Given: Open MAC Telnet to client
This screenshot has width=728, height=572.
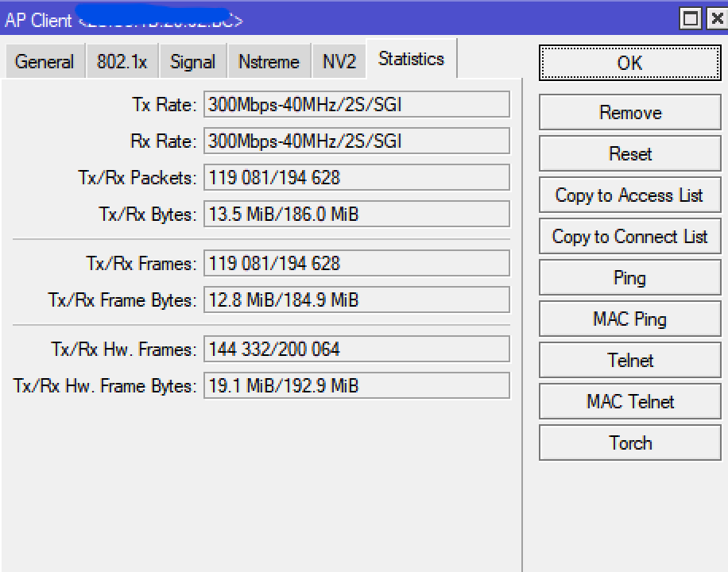Looking at the screenshot, I should (x=630, y=402).
